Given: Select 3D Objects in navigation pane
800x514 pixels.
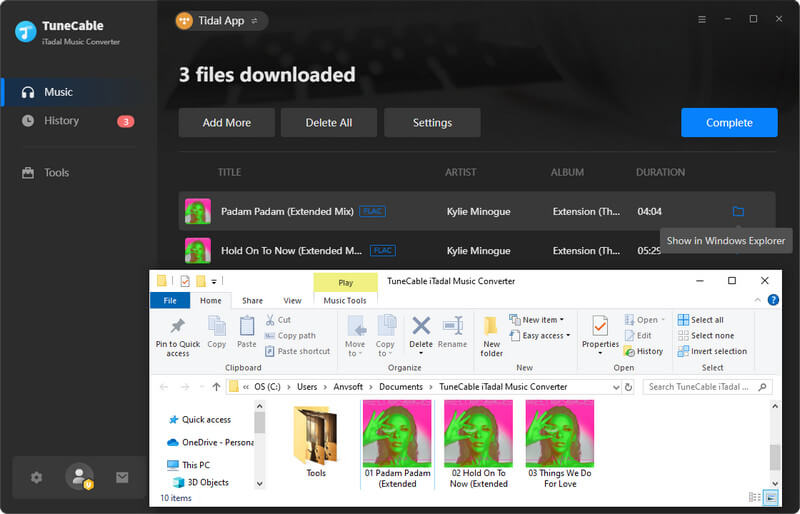Looking at the screenshot, I should coord(201,482).
